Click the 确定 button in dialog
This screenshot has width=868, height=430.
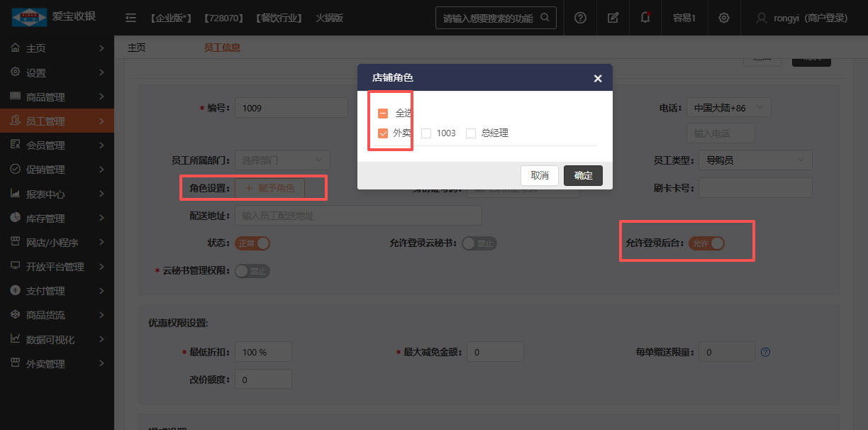(x=583, y=175)
